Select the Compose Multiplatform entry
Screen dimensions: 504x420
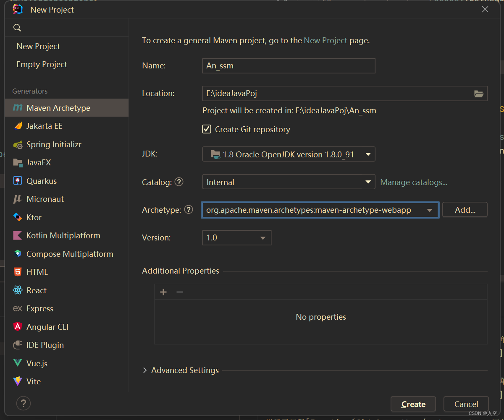[67, 254]
